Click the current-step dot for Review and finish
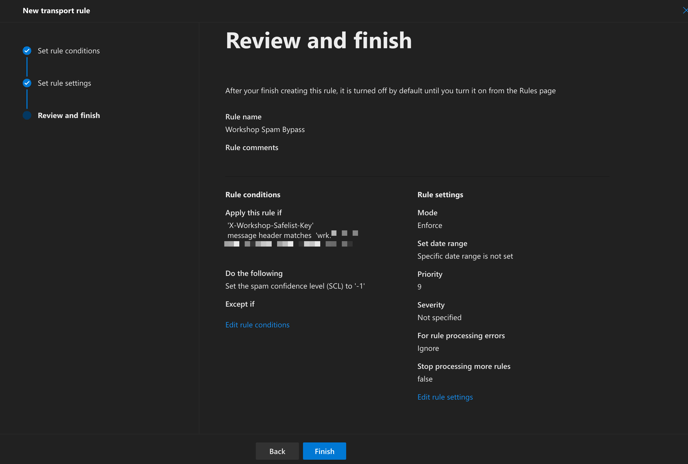The width and height of the screenshot is (688, 464). pos(27,116)
